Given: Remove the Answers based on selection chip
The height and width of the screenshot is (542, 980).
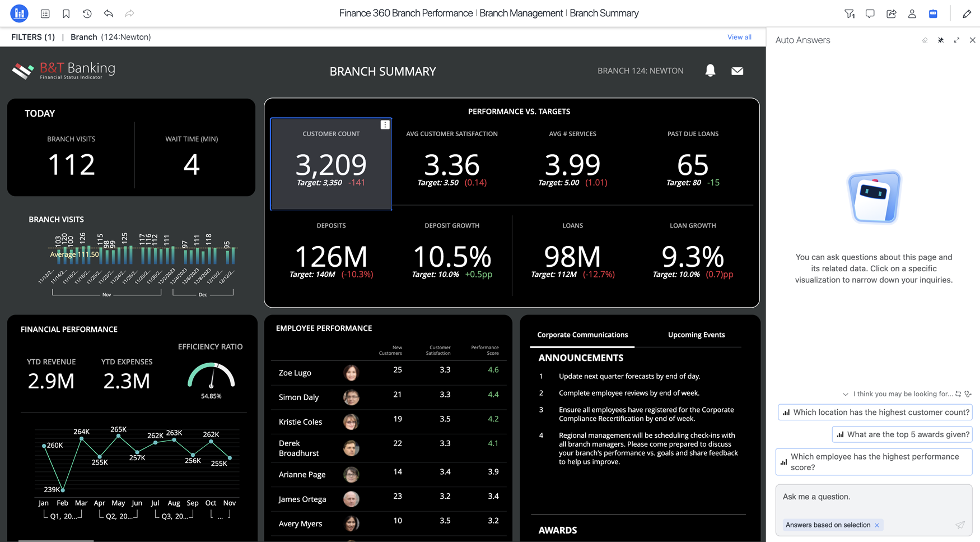Looking at the screenshot, I should point(876,525).
